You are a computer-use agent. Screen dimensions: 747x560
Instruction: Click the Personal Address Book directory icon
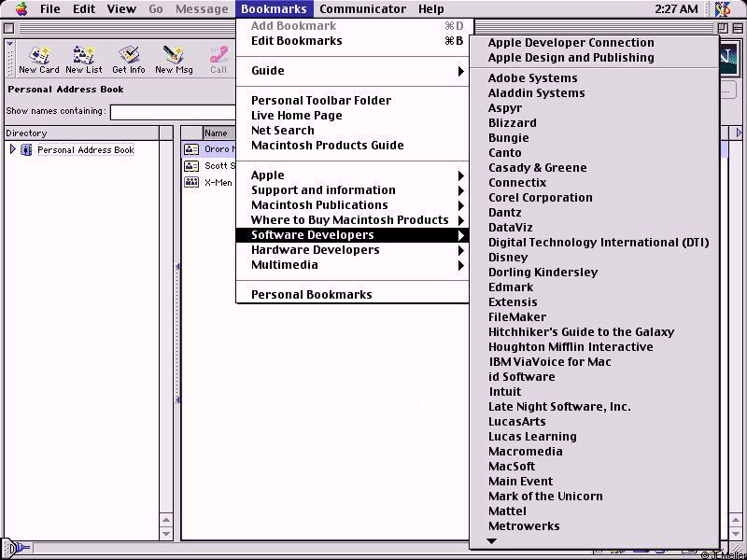tap(26, 150)
